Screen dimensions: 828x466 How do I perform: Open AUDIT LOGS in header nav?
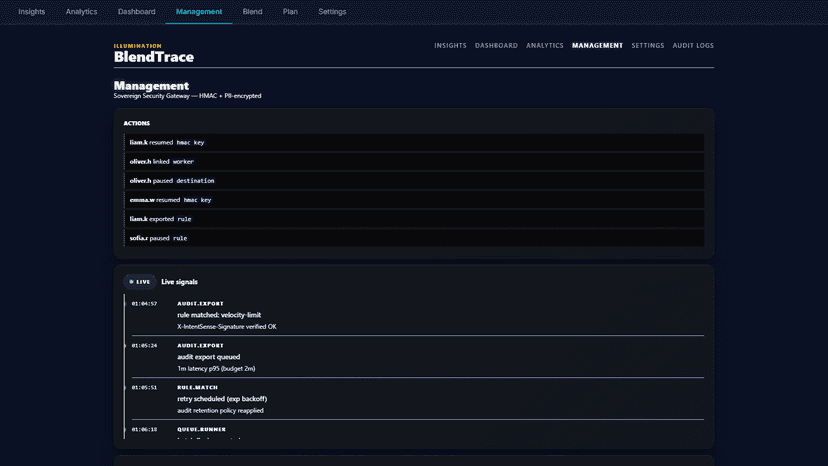point(693,46)
